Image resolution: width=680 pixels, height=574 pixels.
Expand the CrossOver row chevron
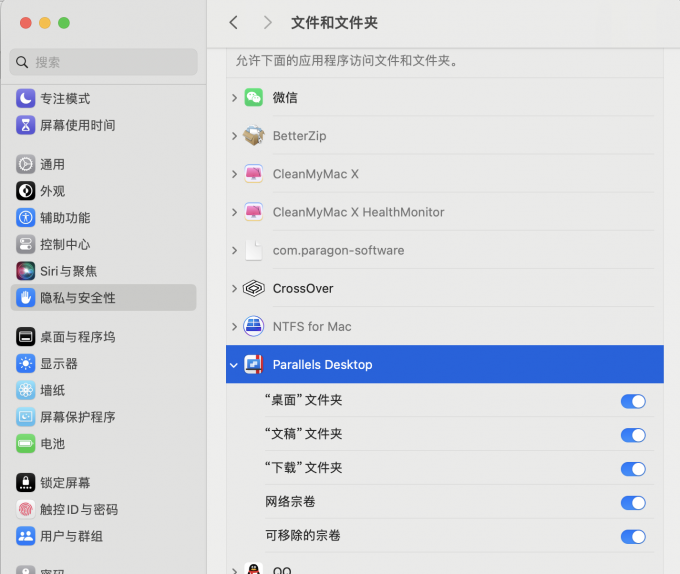[x=234, y=289]
